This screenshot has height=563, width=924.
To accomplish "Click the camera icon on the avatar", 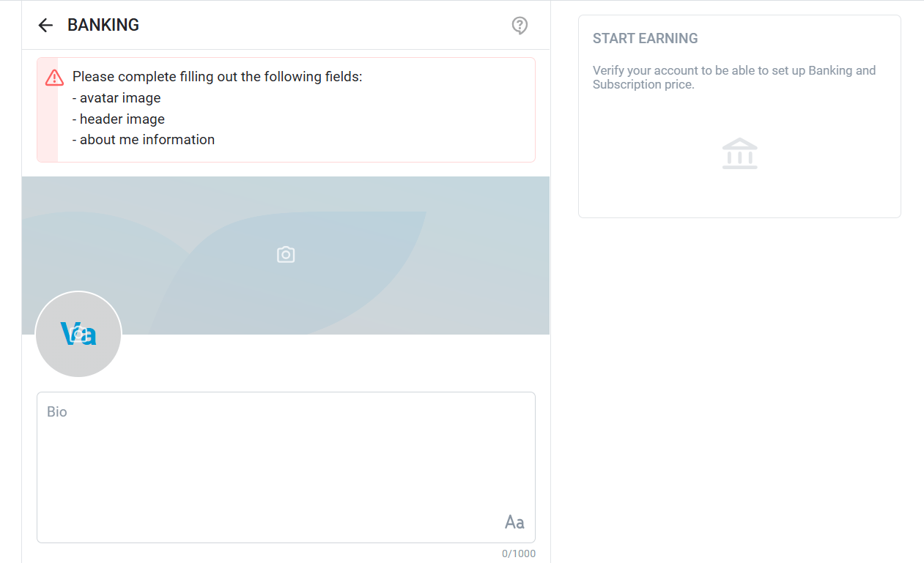I will coord(79,335).
